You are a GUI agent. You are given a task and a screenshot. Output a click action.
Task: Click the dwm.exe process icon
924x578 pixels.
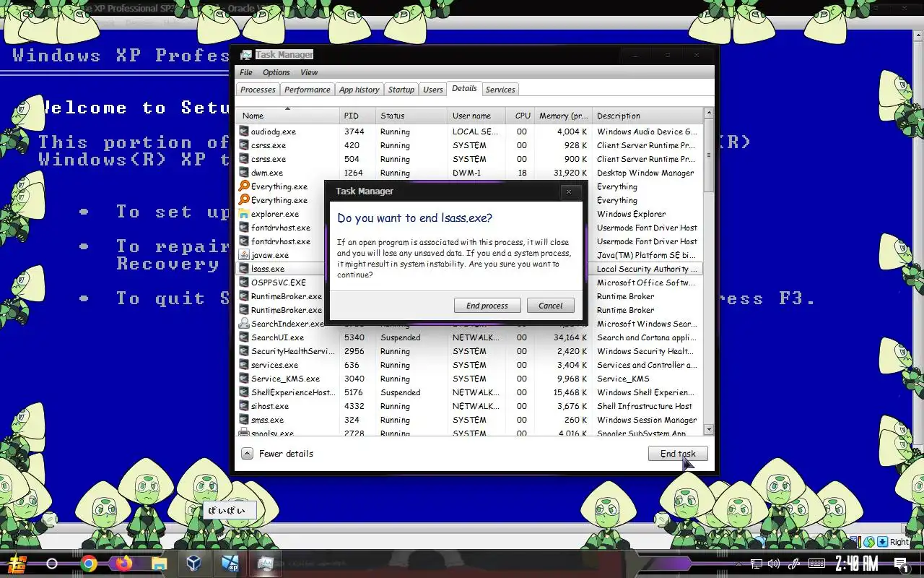pyautogui.click(x=244, y=173)
